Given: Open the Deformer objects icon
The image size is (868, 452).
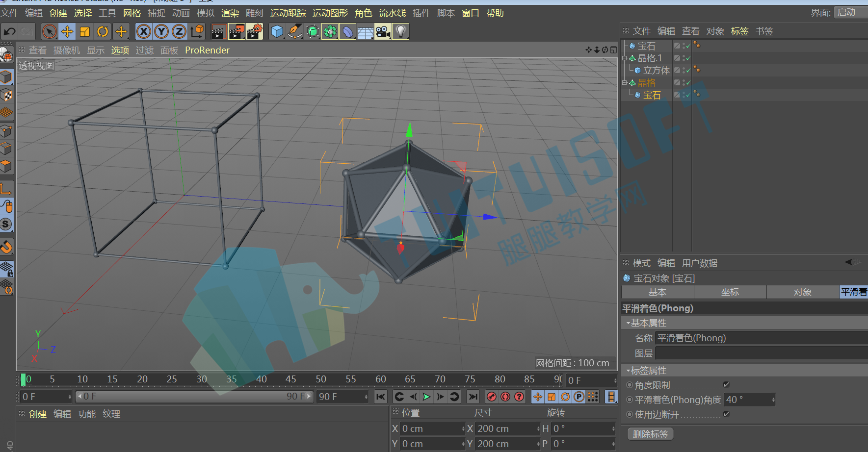Looking at the screenshot, I should (348, 31).
